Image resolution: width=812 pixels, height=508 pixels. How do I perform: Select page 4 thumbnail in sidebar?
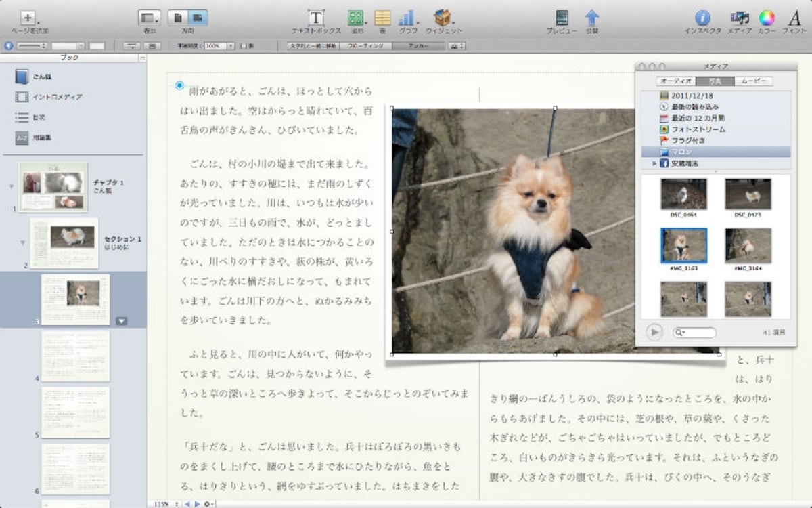[75, 356]
